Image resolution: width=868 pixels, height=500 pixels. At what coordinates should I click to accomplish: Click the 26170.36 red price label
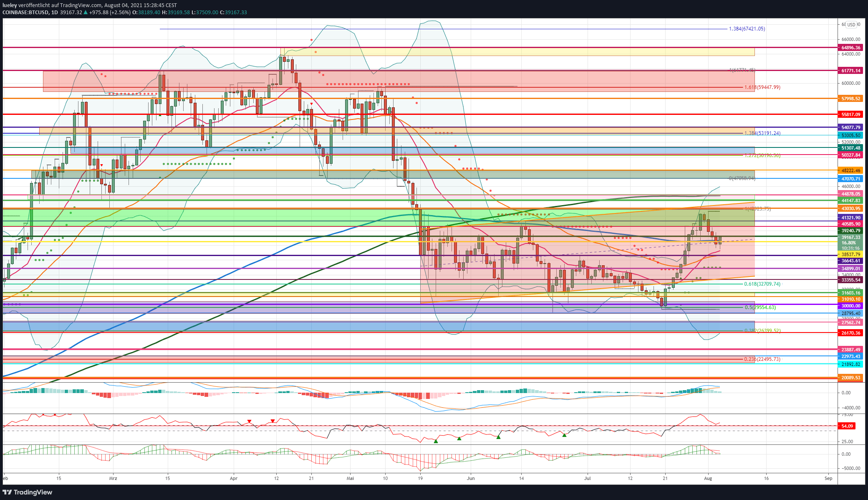tap(850, 333)
